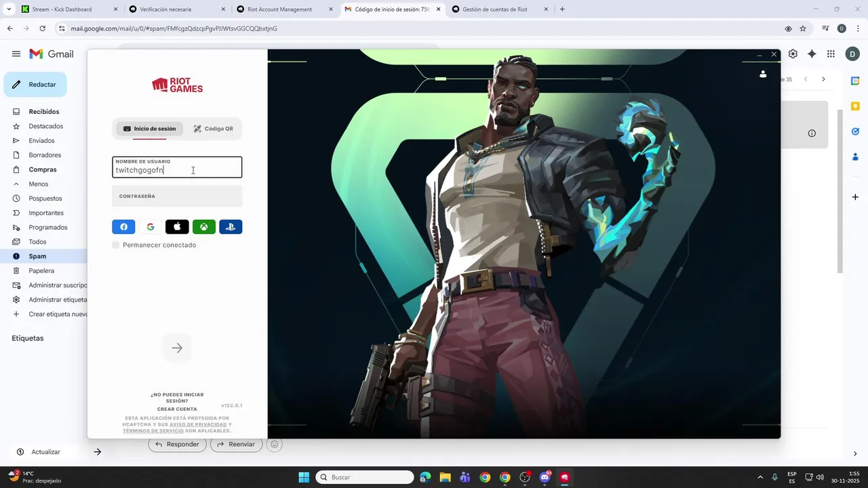Image resolution: width=868 pixels, height=488 pixels.
Task: Open new Chrome tab
Action: tap(562, 9)
